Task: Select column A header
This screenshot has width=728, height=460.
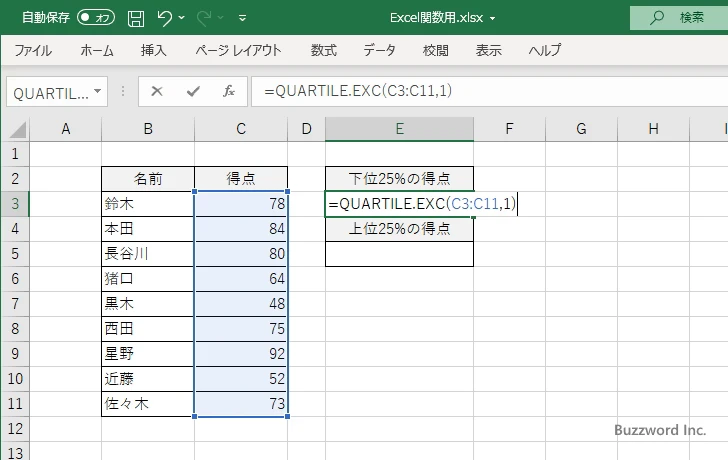Action: click(66, 129)
